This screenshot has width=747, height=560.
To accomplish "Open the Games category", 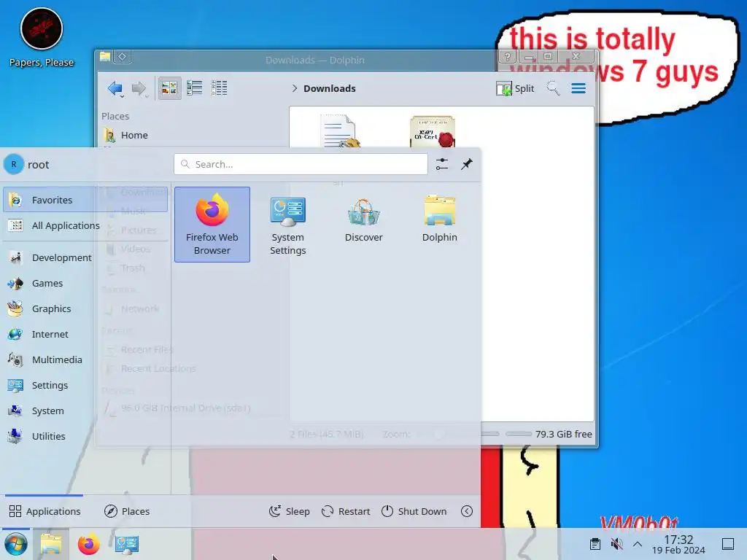I will pyautogui.click(x=85, y=284).
